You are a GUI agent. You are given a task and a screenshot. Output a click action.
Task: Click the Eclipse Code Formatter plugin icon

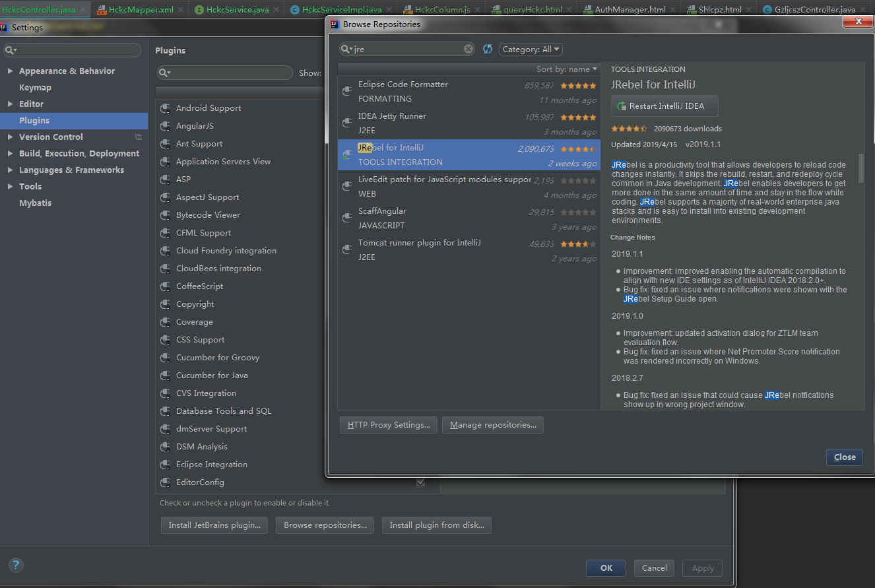click(346, 91)
